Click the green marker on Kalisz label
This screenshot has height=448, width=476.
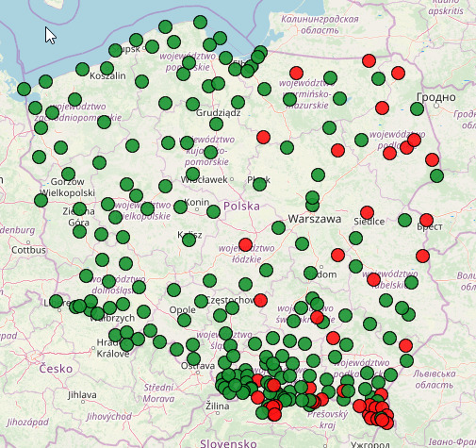(x=189, y=240)
